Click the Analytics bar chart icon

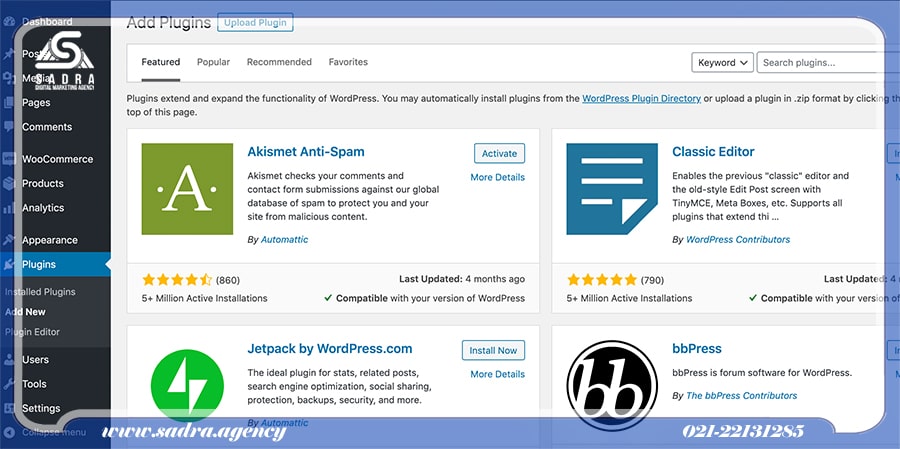pyautogui.click(x=9, y=208)
